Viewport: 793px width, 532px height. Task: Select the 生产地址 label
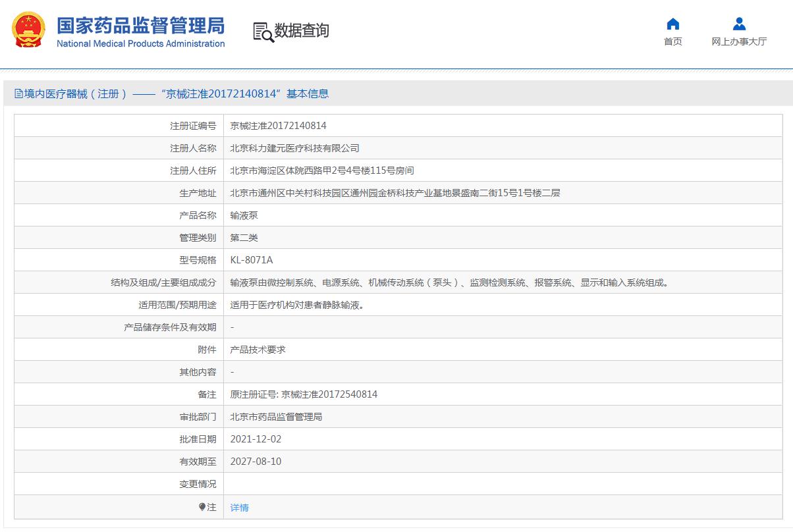click(198, 193)
